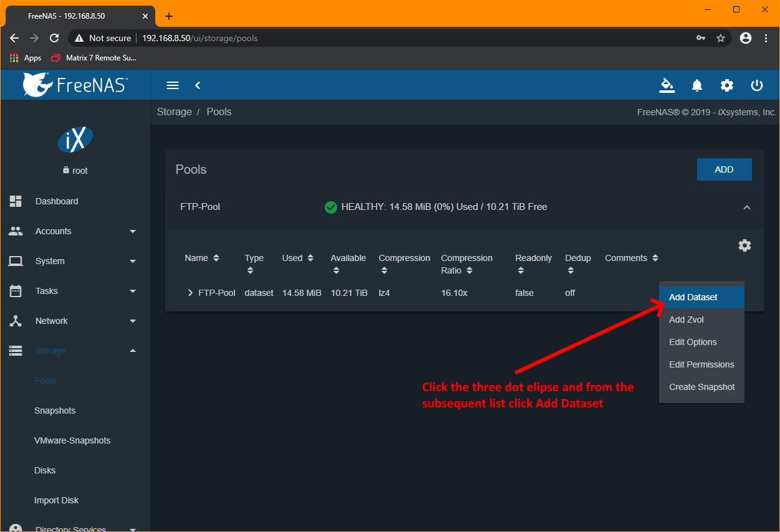The image size is (780, 532).
Task: Click the power icon in top bar
Action: (x=757, y=85)
